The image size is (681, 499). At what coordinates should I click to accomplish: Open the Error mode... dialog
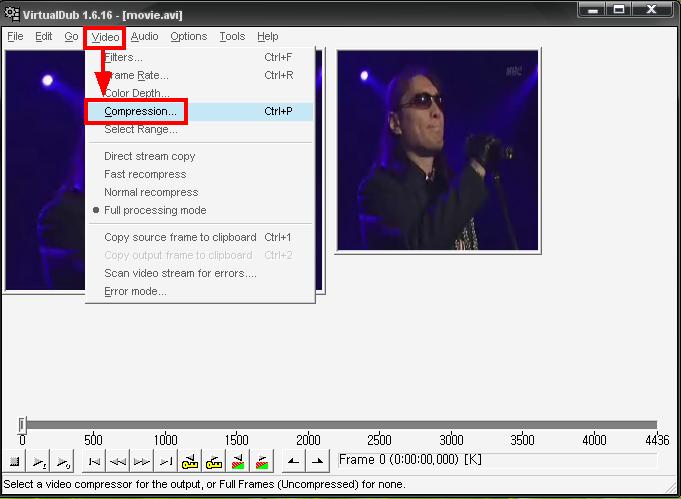[200, 291]
